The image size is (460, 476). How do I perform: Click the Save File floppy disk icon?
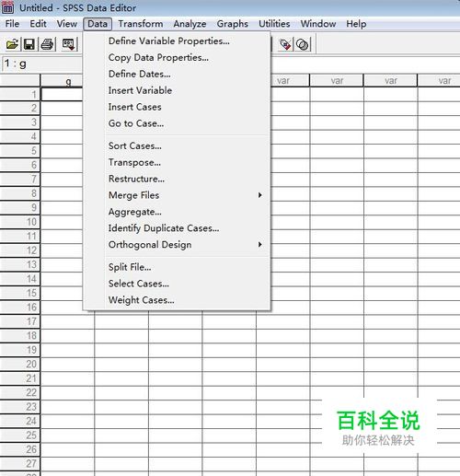coord(29,44)
